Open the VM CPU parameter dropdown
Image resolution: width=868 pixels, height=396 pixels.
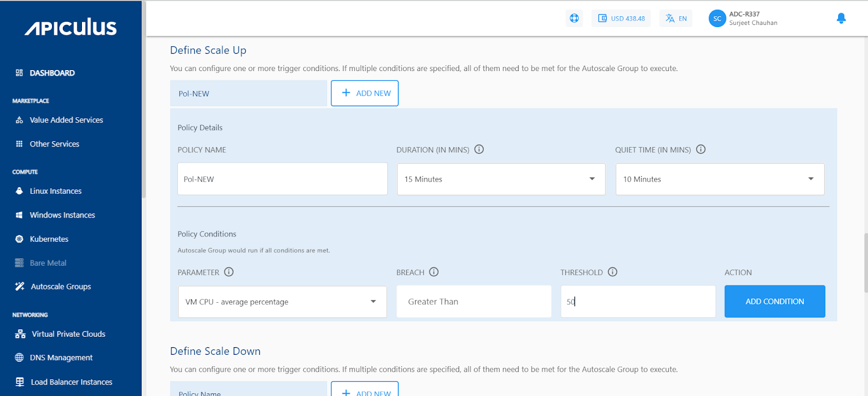(282, 302)
